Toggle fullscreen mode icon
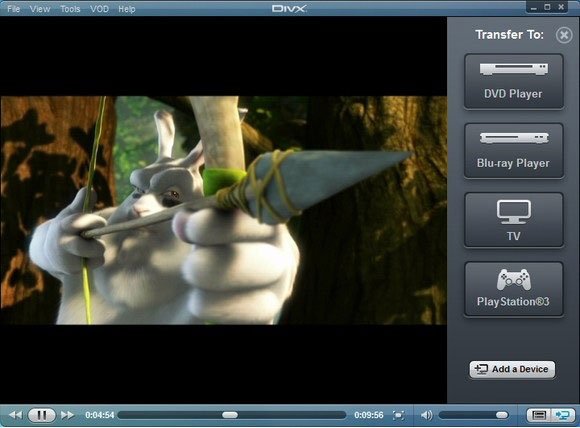This screenshot has height=428, width=580. [398, 415]
